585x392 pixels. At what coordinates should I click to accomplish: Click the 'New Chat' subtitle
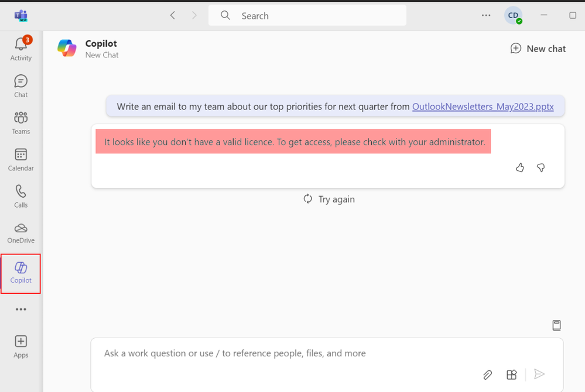(102, 55)
